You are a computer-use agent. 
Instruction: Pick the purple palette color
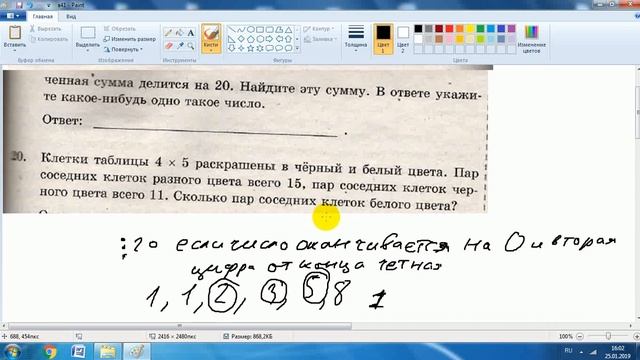tap(511, 29)
